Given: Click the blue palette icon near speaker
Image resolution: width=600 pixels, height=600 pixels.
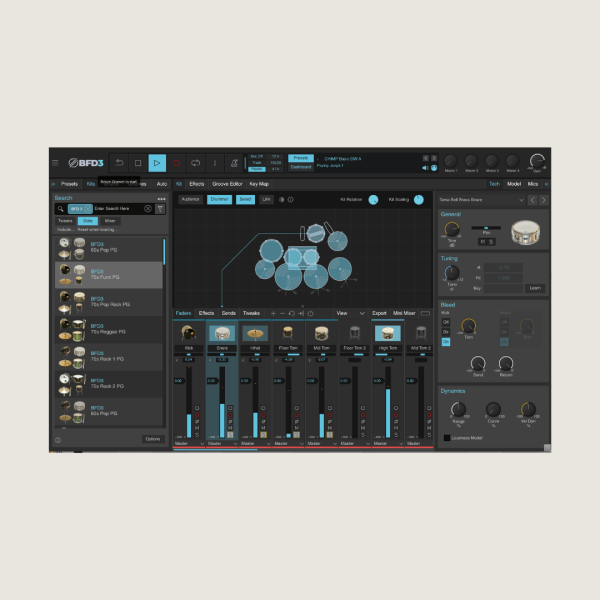Looking at the screenshot, I should pos(434,168).
